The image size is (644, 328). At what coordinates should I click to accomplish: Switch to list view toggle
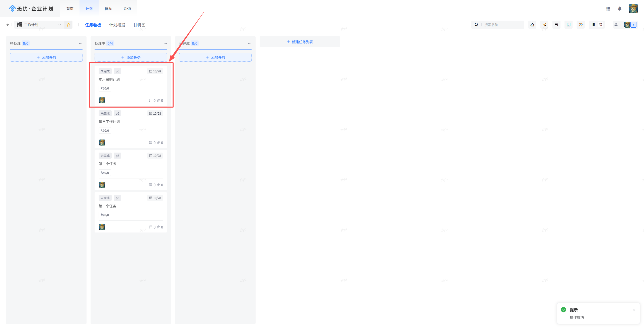click(593, 25)
